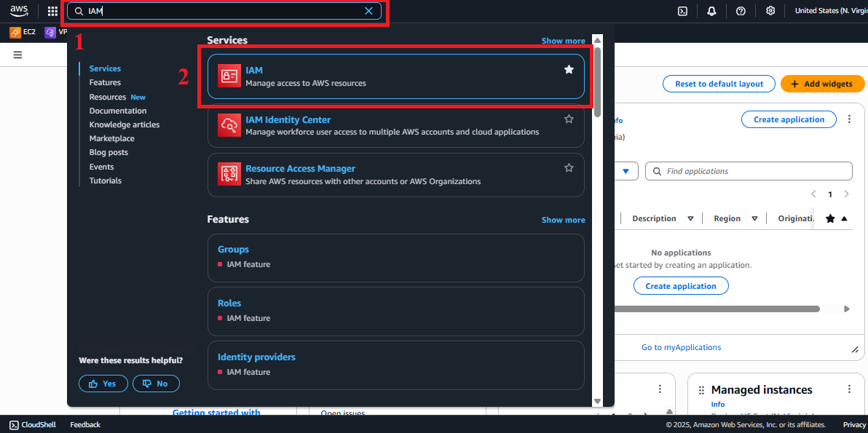Favorite IAM Identity Center with star
The height and width of the screenshot is (433, 868).
point(569,119)
